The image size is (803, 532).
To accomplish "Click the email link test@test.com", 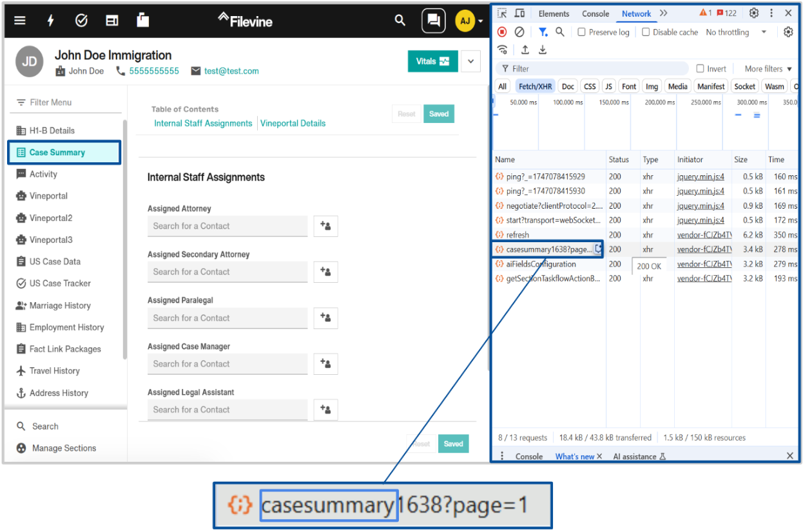I will [x=231, y=71].
